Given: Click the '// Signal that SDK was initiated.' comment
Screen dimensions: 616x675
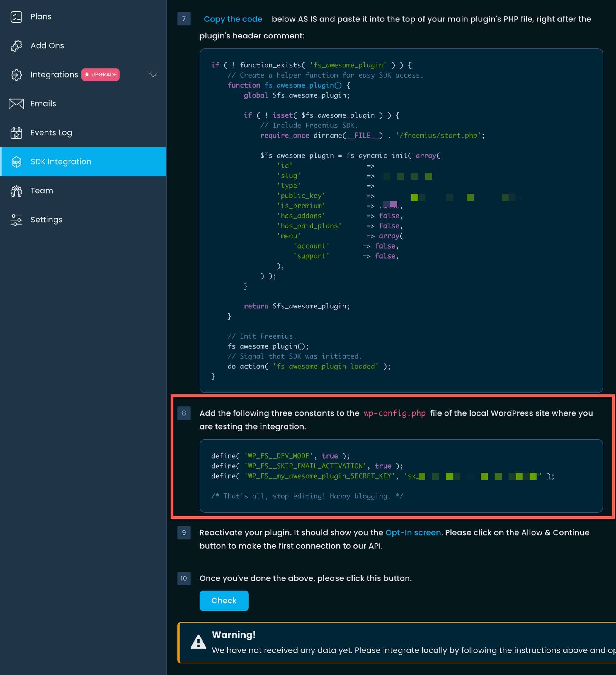Looking at the screenshot, I should pyautogui.click(x=295, y=356).
